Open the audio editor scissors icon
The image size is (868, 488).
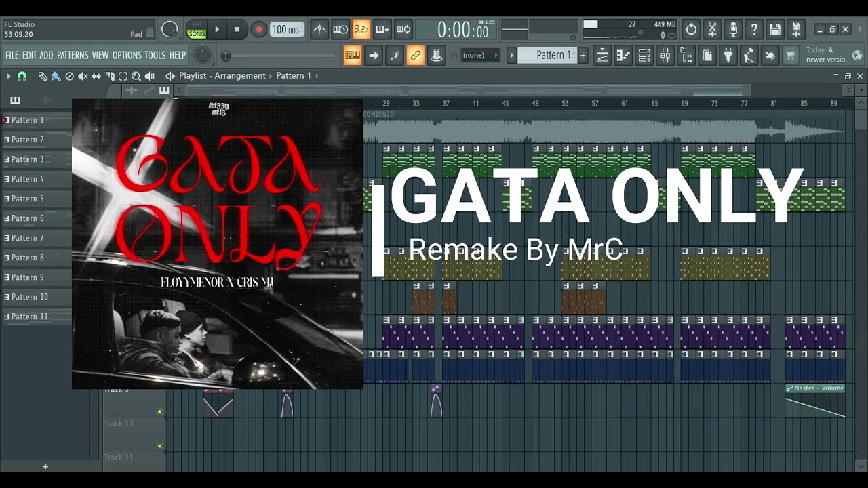tap(712, 29)
